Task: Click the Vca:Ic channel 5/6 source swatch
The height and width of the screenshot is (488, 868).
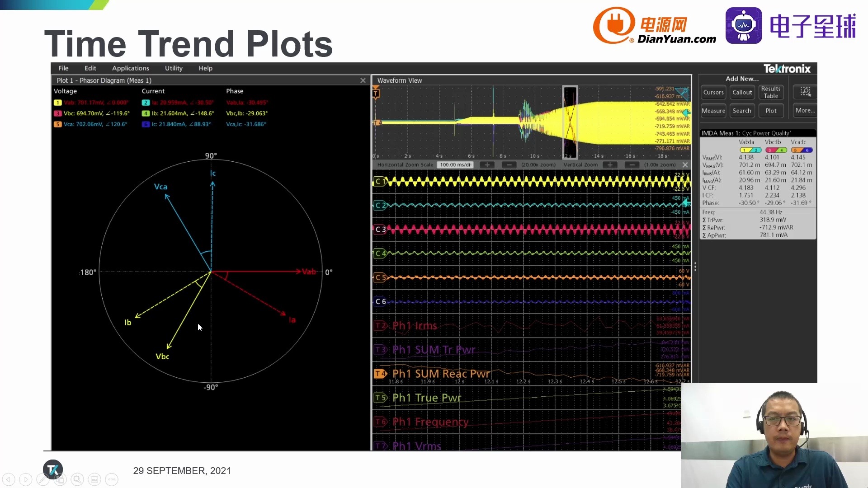Action: point(802,150)
